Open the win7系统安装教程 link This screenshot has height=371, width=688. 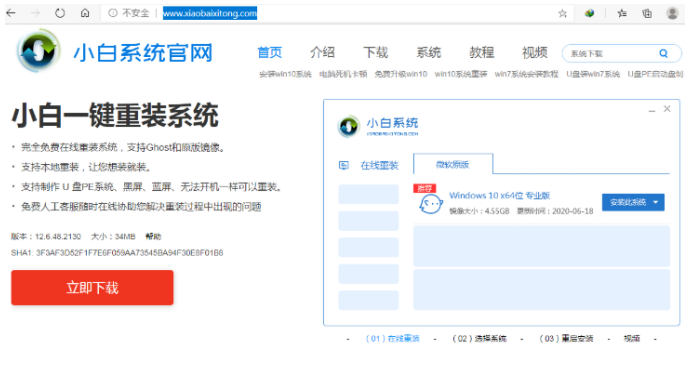click(527, 74)
